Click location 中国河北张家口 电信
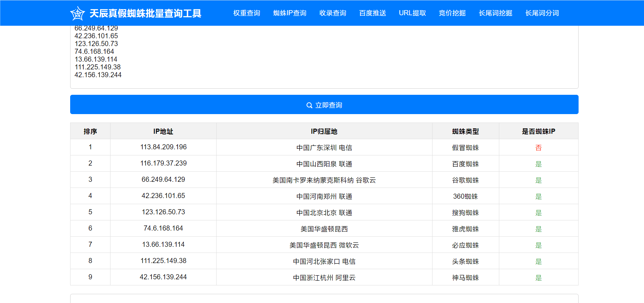Viewport: 644px width, 303px height. 324,261
